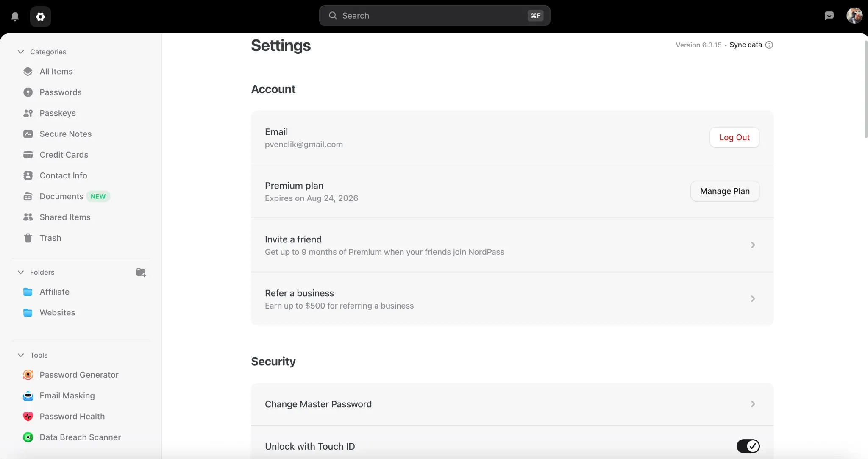Collapse the Categories section

click(21, 52)
